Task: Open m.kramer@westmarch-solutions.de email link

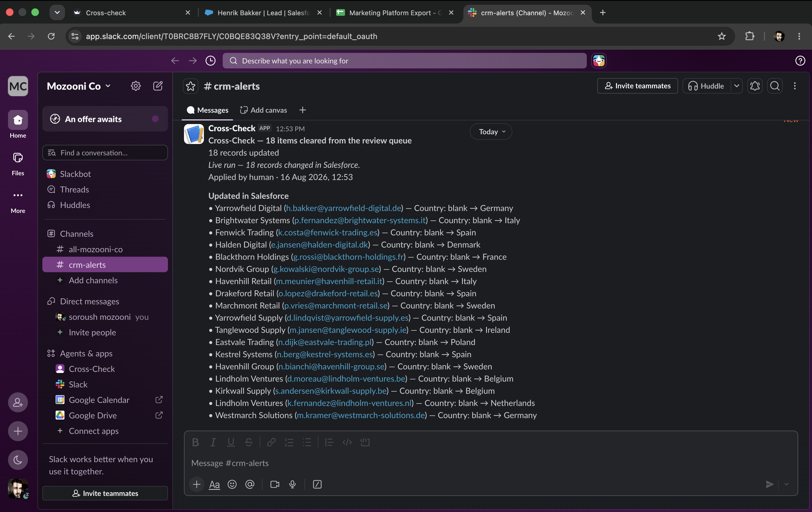Action: (x=361, y=415)
